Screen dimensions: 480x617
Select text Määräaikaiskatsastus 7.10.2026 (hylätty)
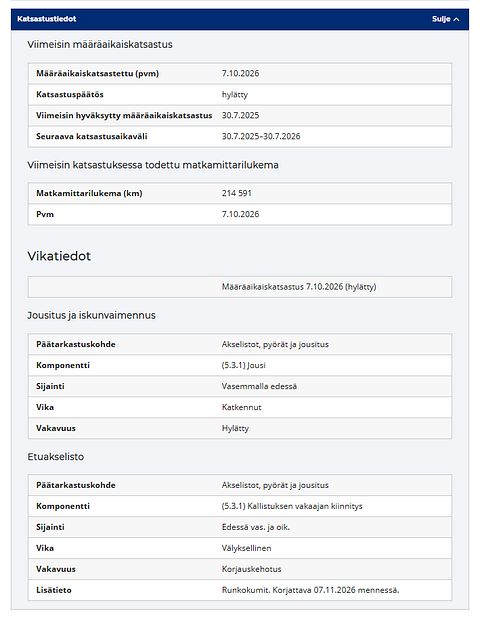(299, 287)
